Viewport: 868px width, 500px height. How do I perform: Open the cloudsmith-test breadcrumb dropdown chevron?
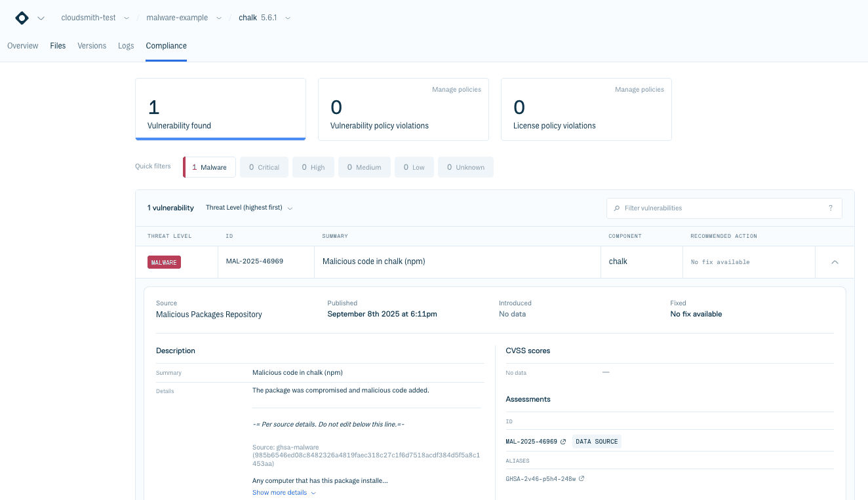point(127,18)
